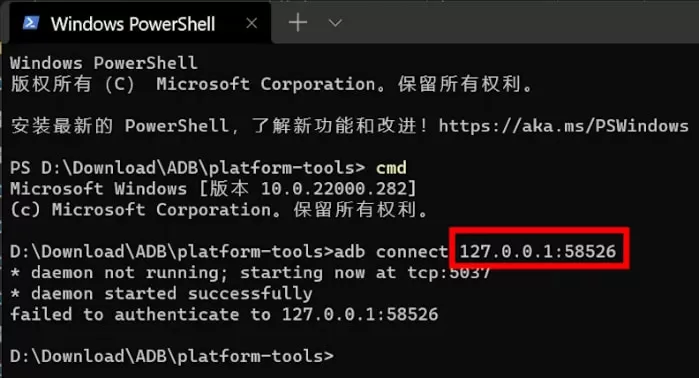Viewport: 699px width, 378px height.
Task: Click the '安装最新的 PowerShell' text
Action: [x=119, y=126]
